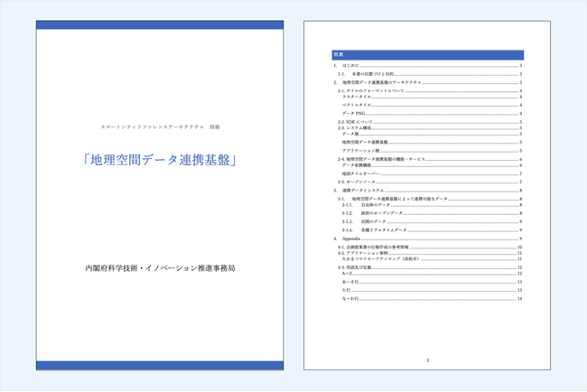The height and width of the screenshot is (392, 587).
Task: Open the Appendix contents entry
Action: pos(353,238)
